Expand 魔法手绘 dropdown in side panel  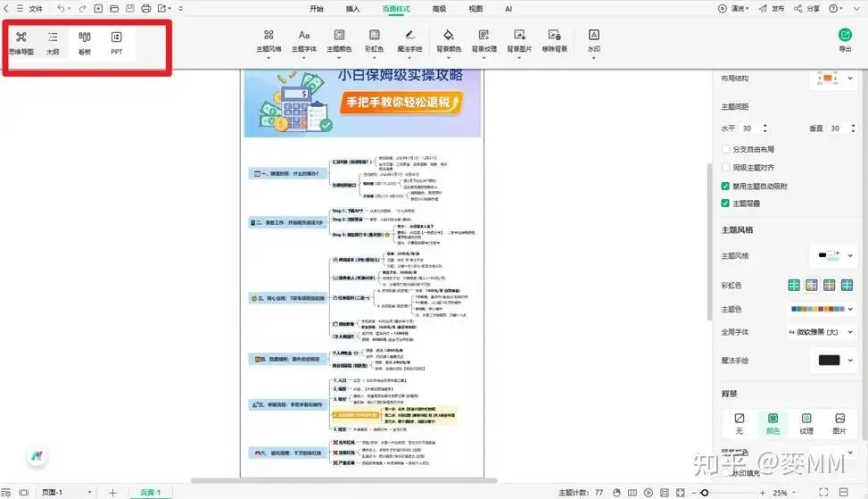coord(850,360)
